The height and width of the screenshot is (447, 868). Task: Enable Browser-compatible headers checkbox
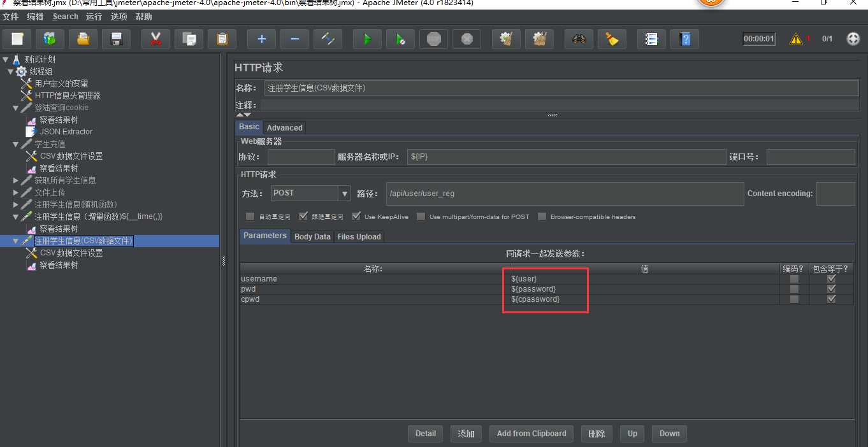[x=542, y=216]
